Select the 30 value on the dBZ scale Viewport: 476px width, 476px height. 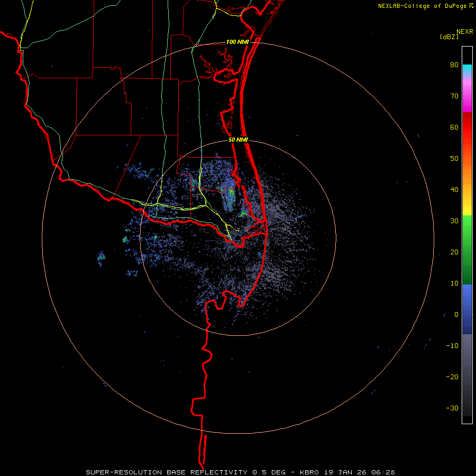point(454,221)
